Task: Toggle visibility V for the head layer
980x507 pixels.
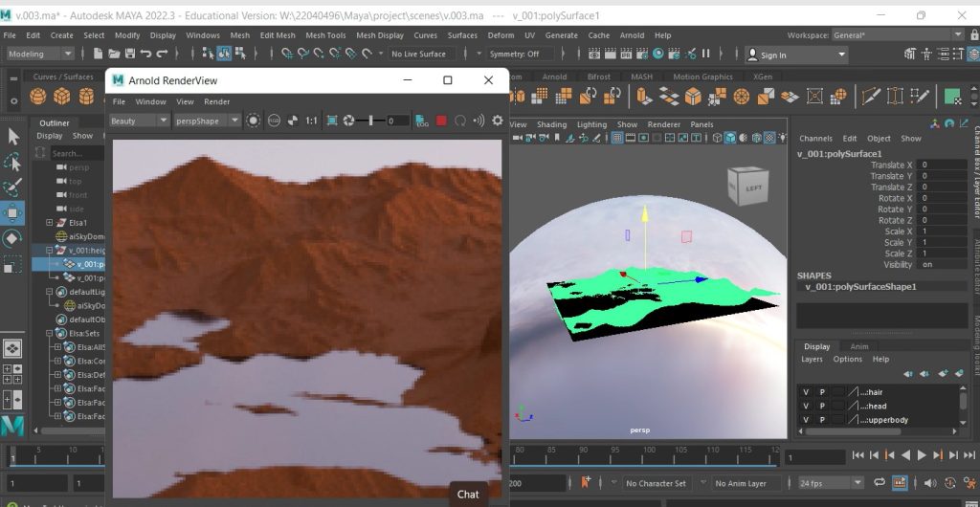Action: click(806, 406)
